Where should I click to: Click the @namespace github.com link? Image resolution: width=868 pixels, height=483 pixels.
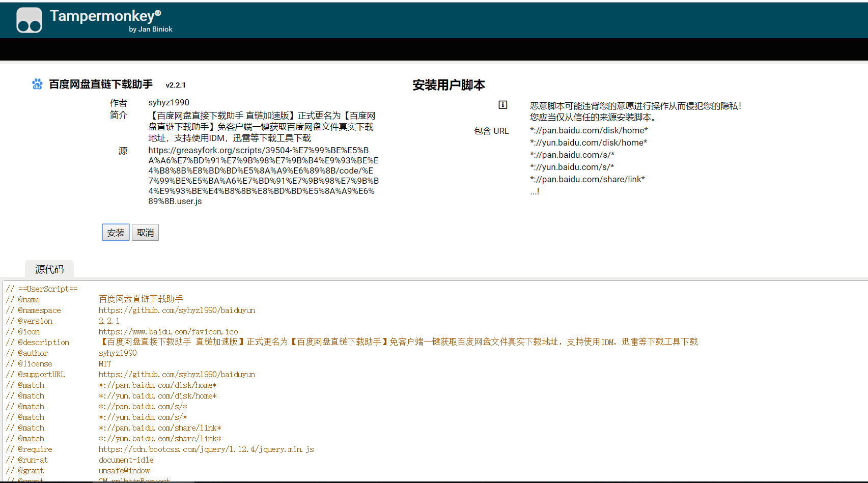coord(177,310)
